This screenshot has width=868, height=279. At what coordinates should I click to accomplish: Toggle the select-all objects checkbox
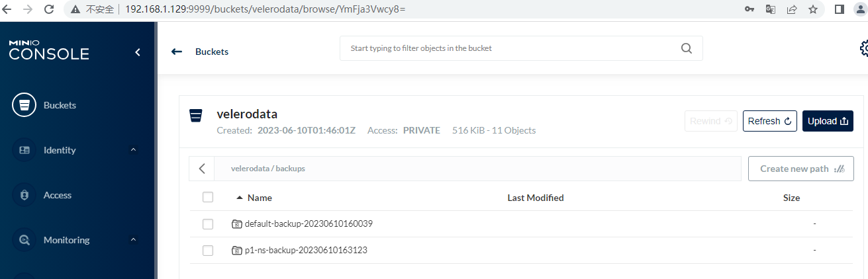[x=208, y=197]
